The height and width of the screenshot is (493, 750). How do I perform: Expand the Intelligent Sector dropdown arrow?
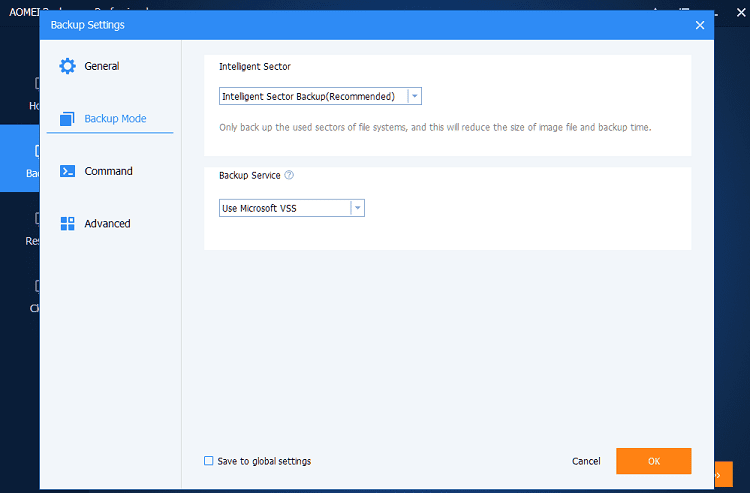[x=415, y=96]
